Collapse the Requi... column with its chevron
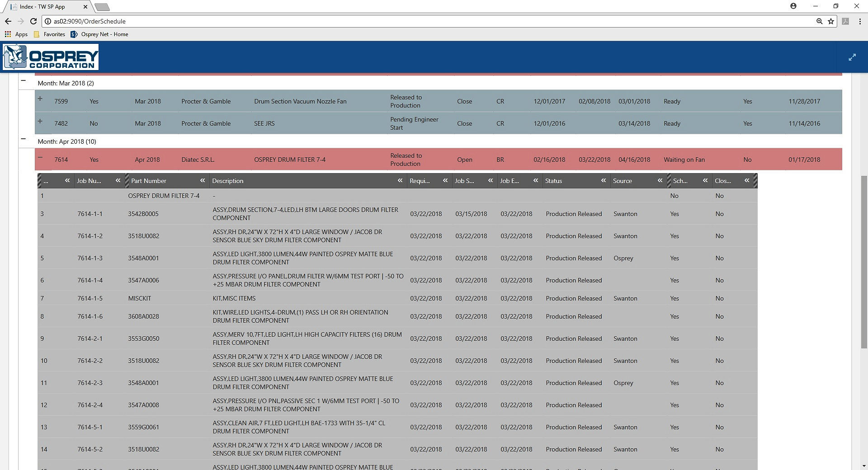The height and width of the screenshot is (470, 868). tap(445, 180)
